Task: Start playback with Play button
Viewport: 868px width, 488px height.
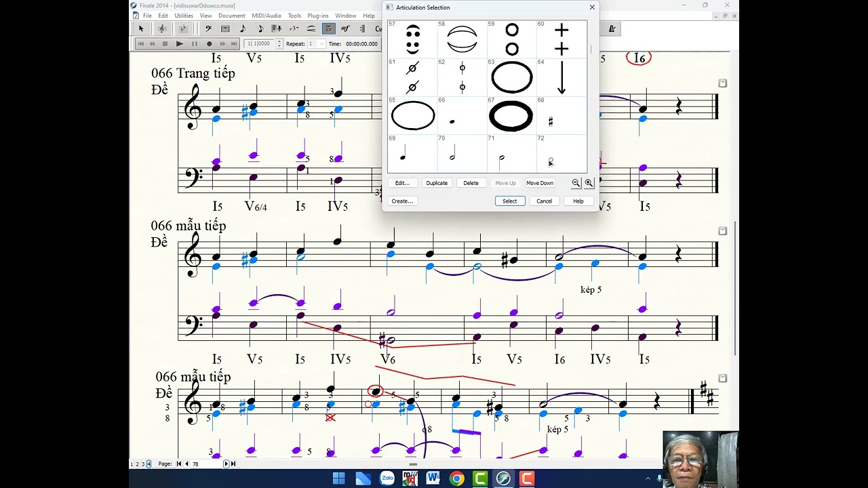Action: pos(180,44)
